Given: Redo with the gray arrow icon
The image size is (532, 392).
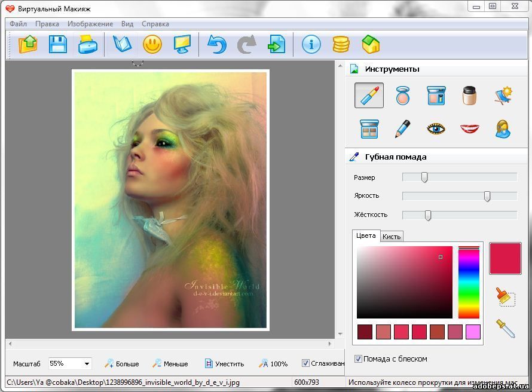Looking at the screenshot, I should [247, 44].
